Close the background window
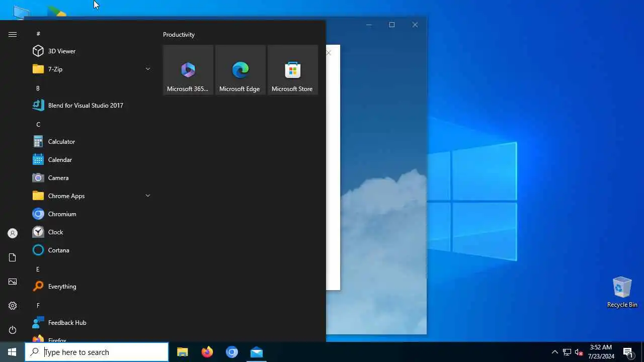 (415, 25)
